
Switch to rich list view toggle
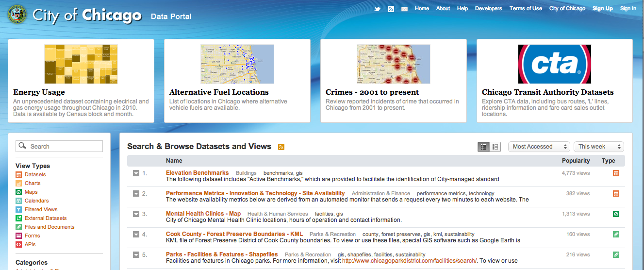tap(495, 147)
